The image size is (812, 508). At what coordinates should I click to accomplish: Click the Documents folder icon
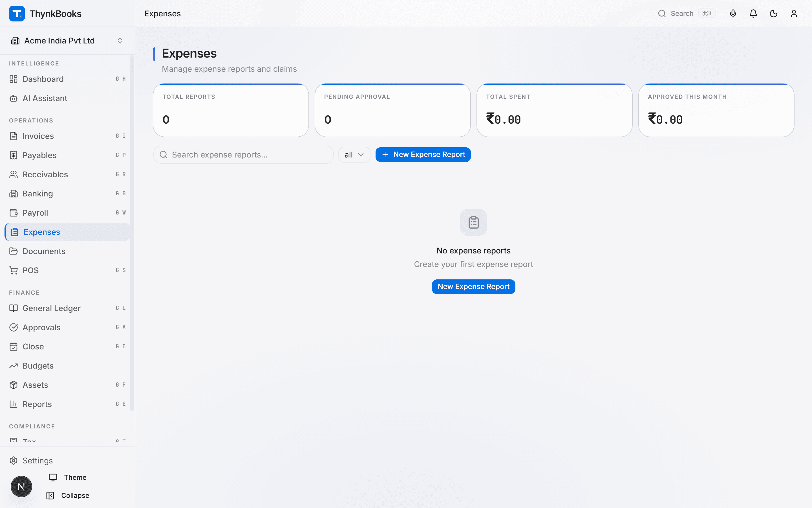tap(14, 251)
